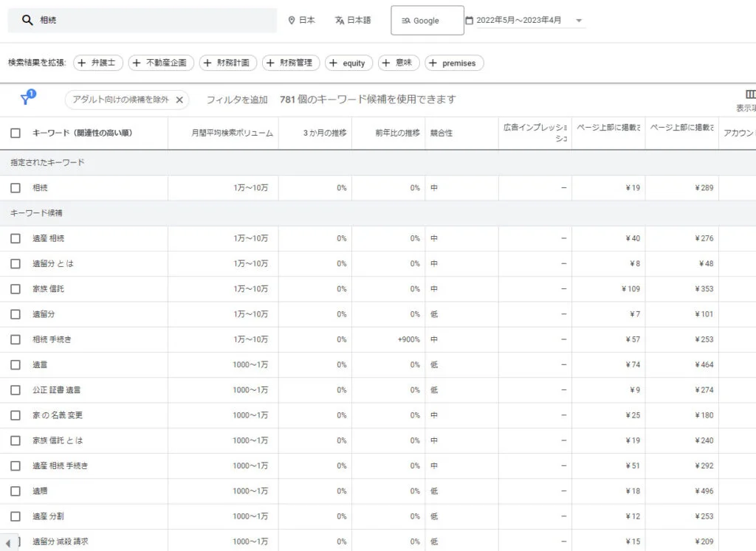This screenshot has height=551, width=756.
Task: Add the equity keyword expansion chip
Action: [348, 63]
